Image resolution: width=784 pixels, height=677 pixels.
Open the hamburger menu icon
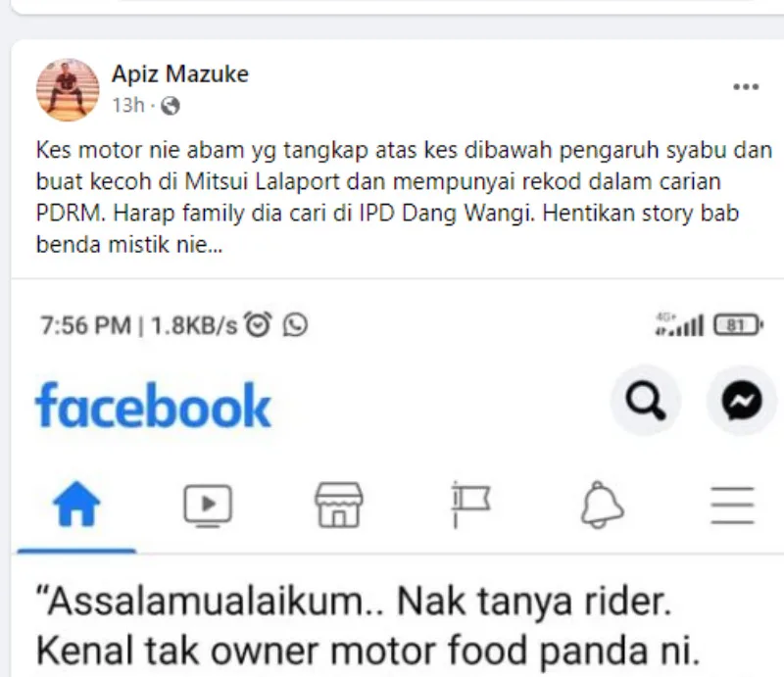pos(732,505)
